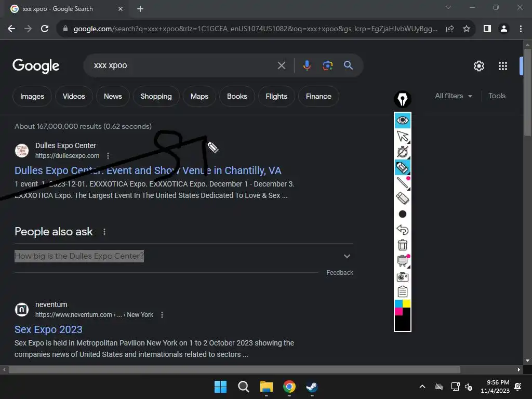This screenshot has height=399, width=532.
Task: Switch to Images results tab
Action: 32,96
